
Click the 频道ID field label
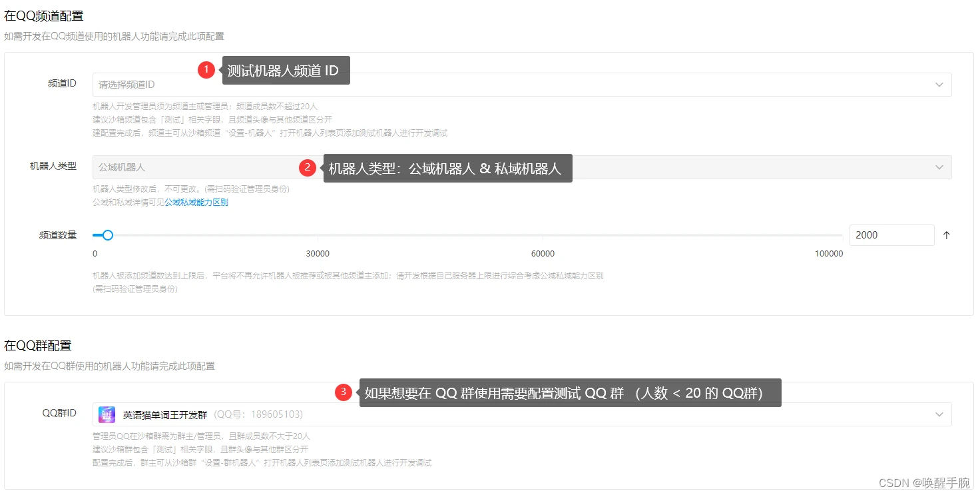62,84
